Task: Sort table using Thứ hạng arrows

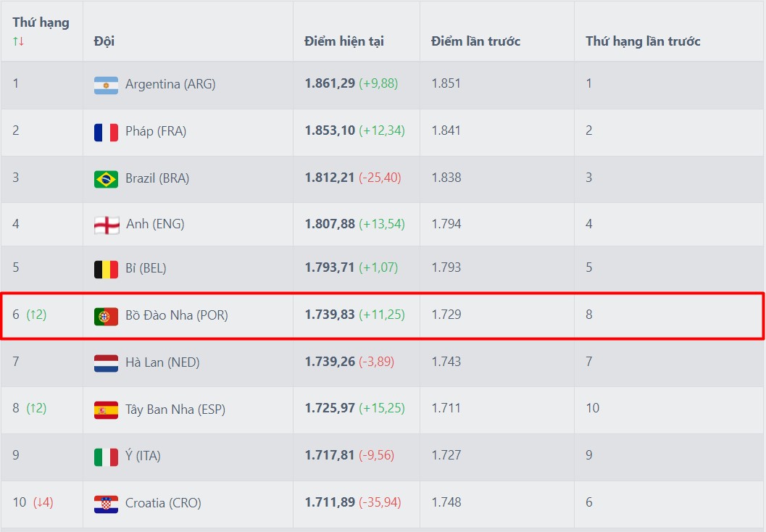Action: click(19, 41)
